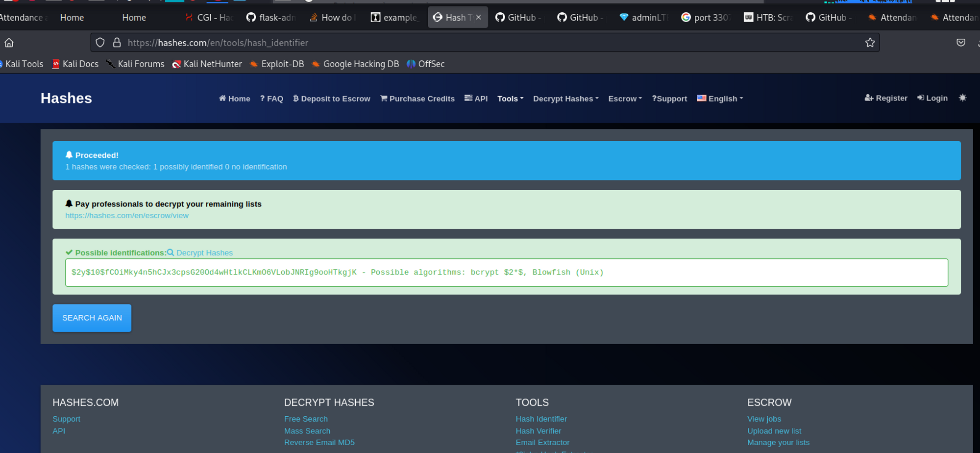The width and height of the screenshot is (980, 453).
Task: Open the Exploit-DB bookmark
Action: pos(277,64)
